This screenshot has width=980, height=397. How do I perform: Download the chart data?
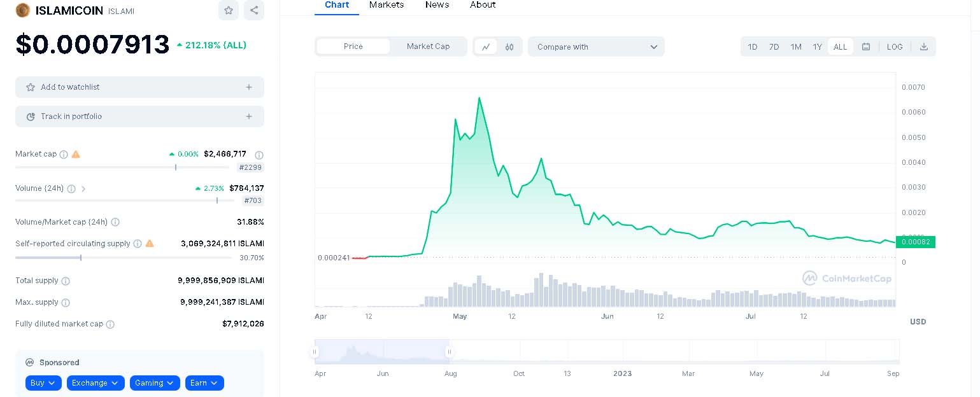point(924,46)
